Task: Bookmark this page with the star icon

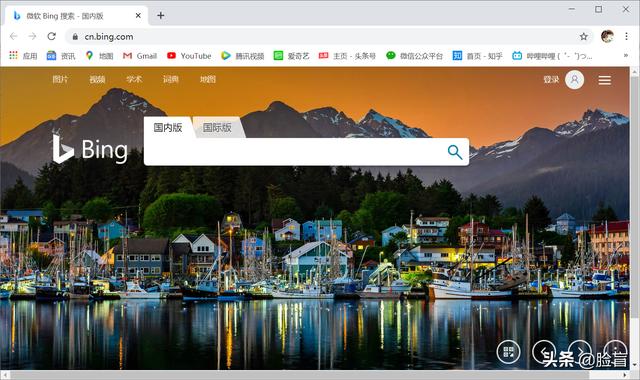Action: pyautogui.click(x=584, y=37)
